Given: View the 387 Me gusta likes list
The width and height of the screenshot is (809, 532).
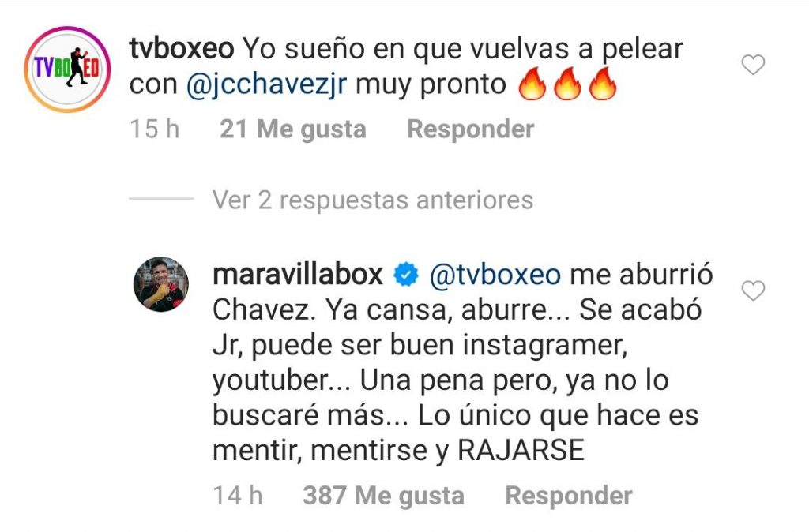Looking at the screenshot, I should click(384, 496).
